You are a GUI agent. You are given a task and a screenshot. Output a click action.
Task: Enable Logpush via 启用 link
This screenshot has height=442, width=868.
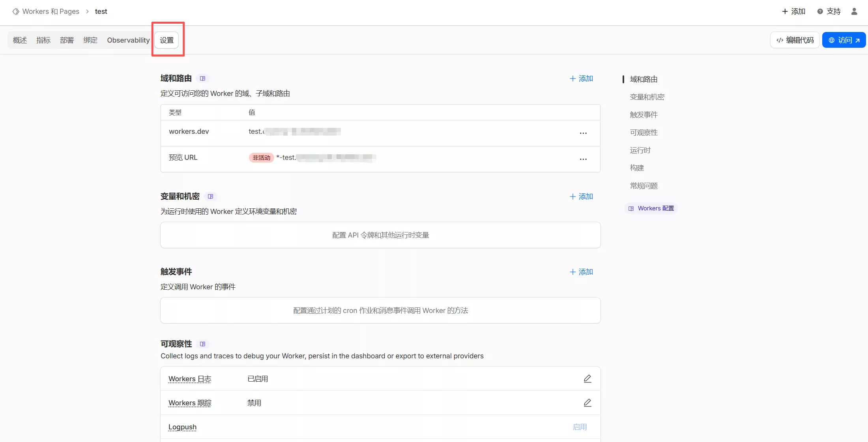pyautogui.click(x=580, y=427)
